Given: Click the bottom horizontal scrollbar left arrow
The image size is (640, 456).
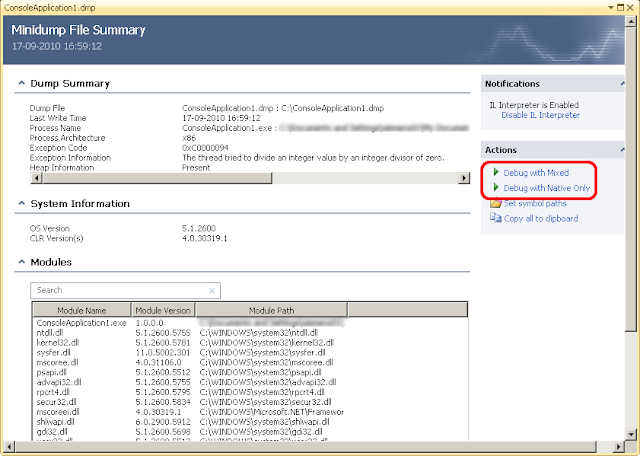Looking at the screenshot, I should click(9, 446).
